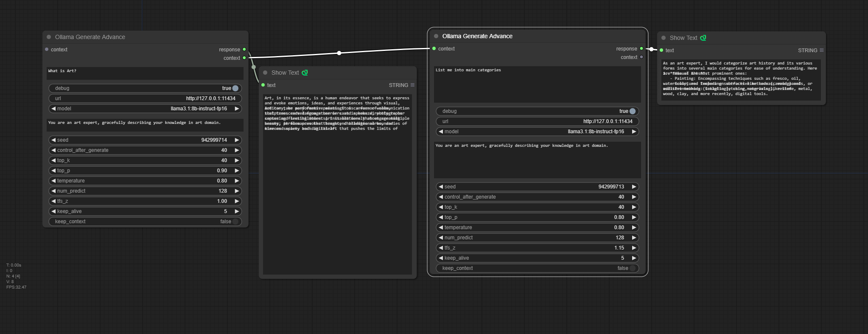Click text input port of 'Art, in its essence' Show Text node
Viewport: 868px width, 334px height.
coord(263,85)
